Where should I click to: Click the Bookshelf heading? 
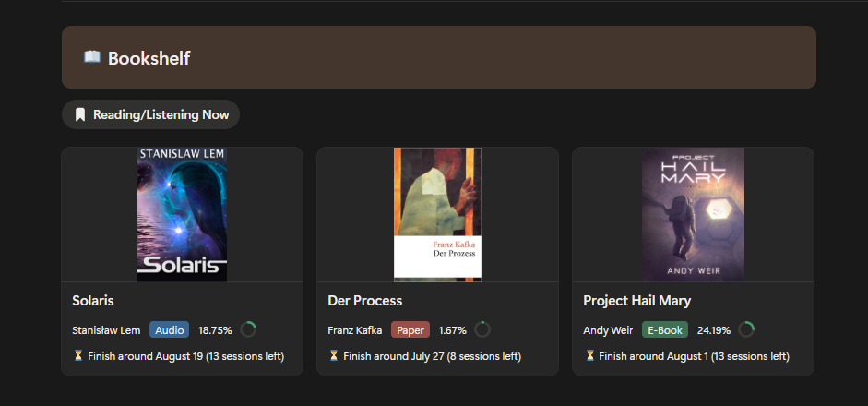coord(149,57)
